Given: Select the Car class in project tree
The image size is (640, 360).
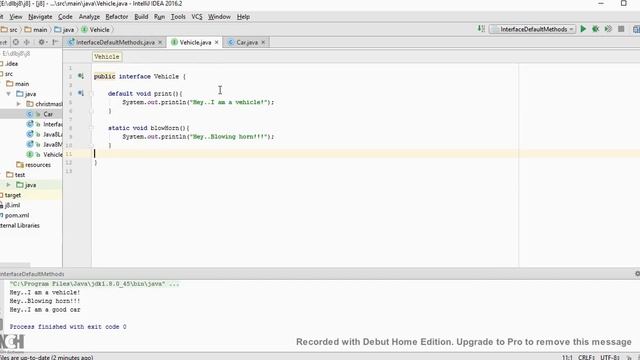Looking at the screenshot, I should [x=40, y=114].
